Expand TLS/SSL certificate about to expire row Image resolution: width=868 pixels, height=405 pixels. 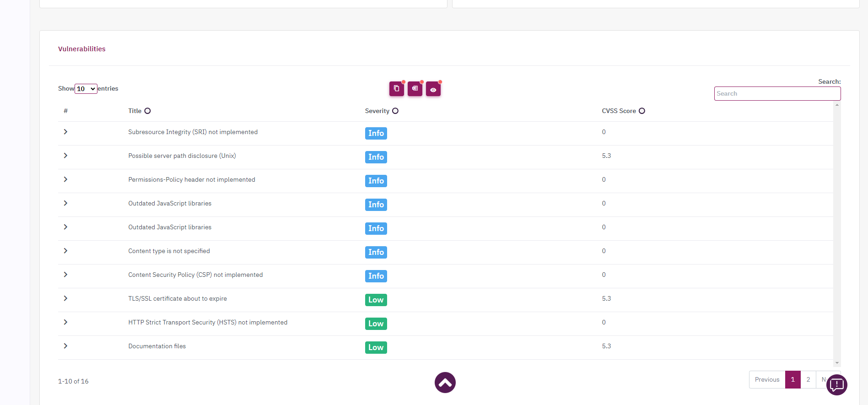pyautogui.click(x=65, y=298)
